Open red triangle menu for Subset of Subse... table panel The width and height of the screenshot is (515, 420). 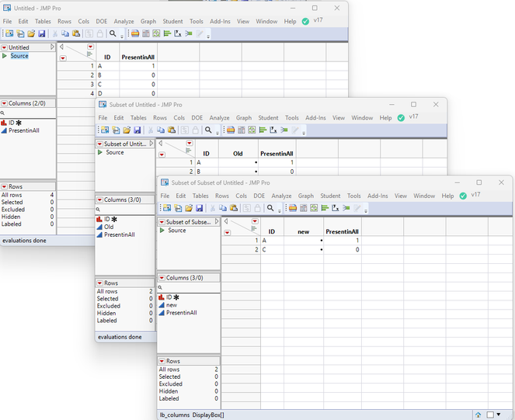pyautogui.click(x=162, y=222)
